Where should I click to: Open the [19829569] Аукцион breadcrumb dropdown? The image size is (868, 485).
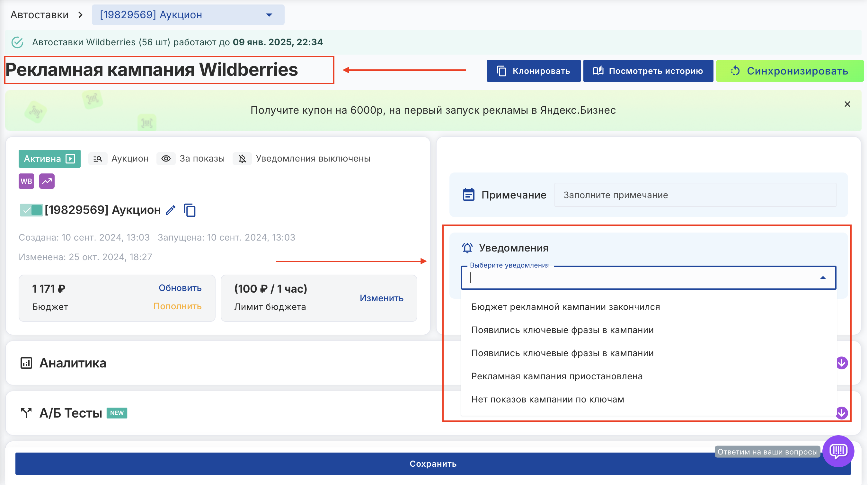tap(188, 15)
